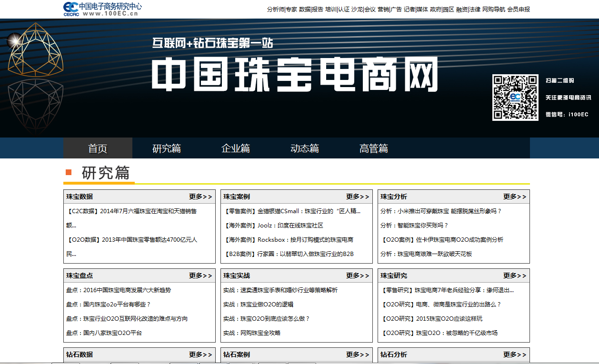This screenshot has width=599, height=364.
Task: Open the 分析师 link in top bar
Action: (x=276, y=9)
